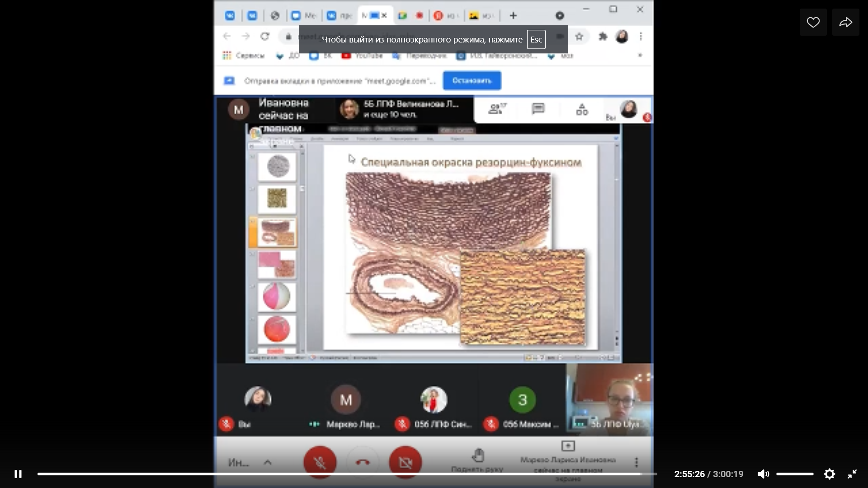Screen dimensions: 868x488
Task: Click your own Вы participant tile
Action: pos(258,400)
